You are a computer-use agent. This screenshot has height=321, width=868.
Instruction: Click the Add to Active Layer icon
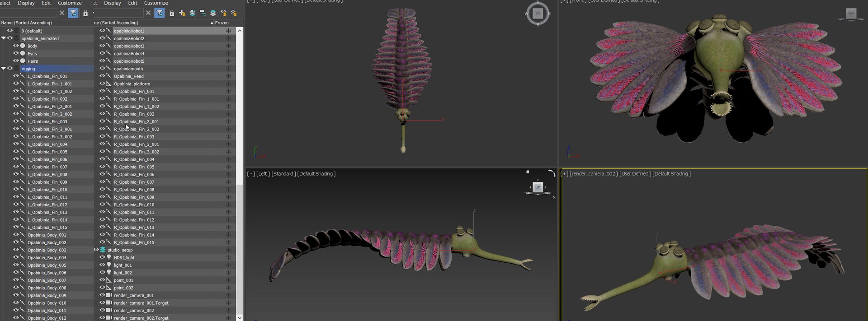[193, 13]
